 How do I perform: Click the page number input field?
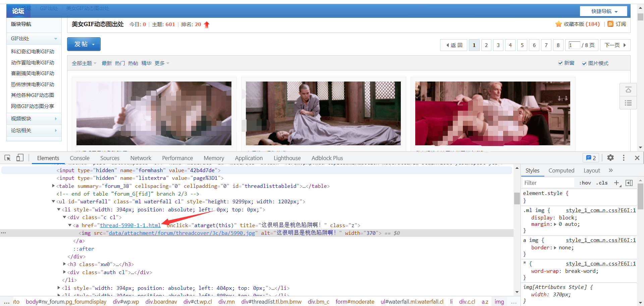tap(574, 45)
